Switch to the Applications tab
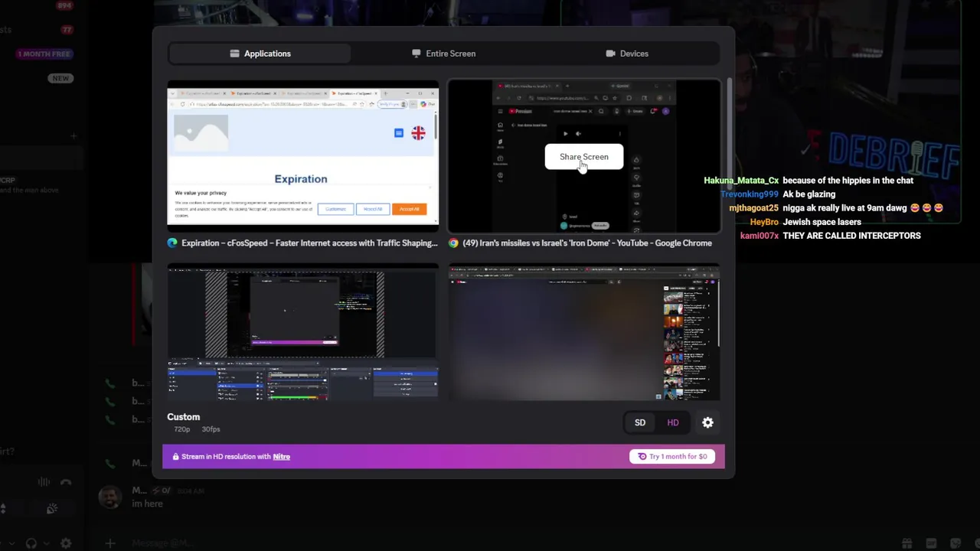 (260, 54)
